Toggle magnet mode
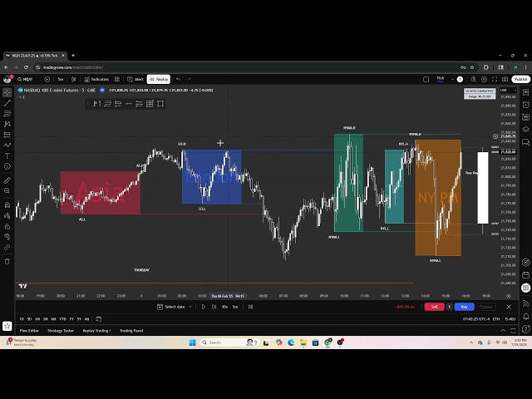The width and height of the screenshot is (532, 399). (7, 204)
